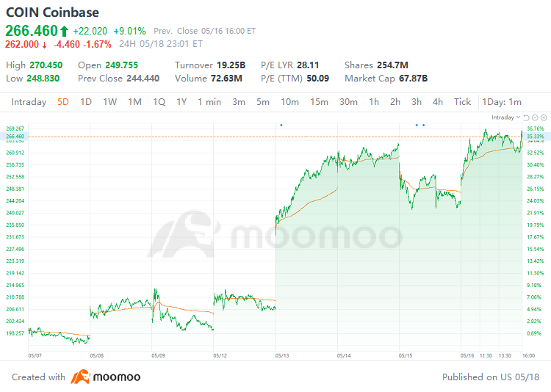Select the 5D timeframe tab
Viewport: 551px width, 392px height.
point(63,102)
